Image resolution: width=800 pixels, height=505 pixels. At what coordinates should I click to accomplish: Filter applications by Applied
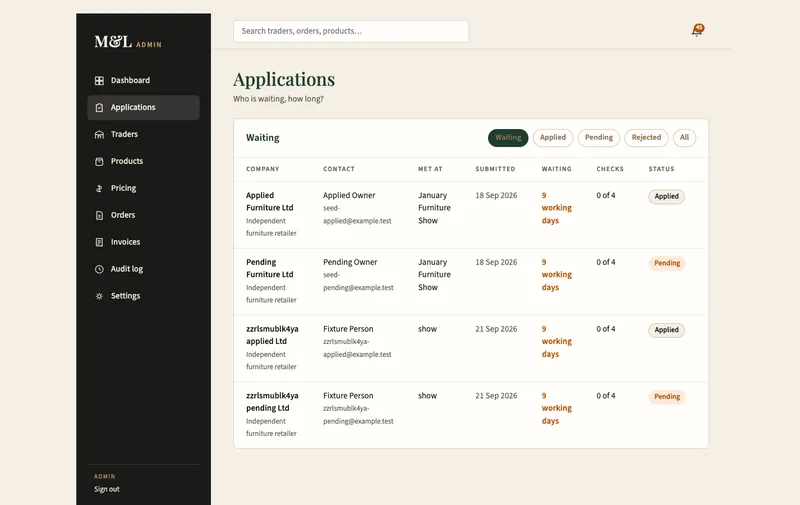tap(553, 138)
